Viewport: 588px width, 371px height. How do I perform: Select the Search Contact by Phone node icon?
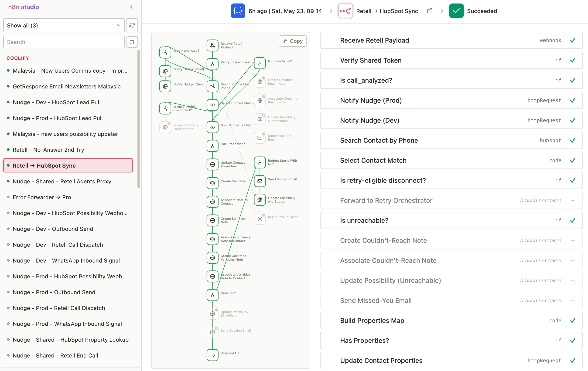click(212, 86)
